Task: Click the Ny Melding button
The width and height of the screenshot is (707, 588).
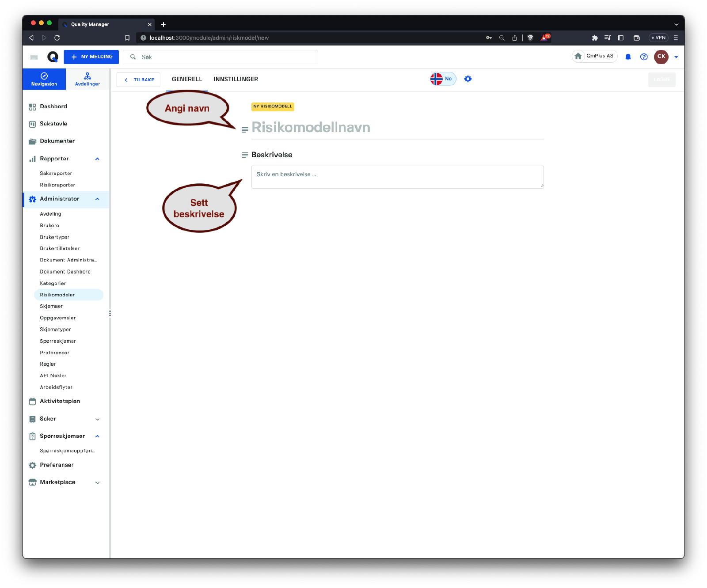Action: 91,57
